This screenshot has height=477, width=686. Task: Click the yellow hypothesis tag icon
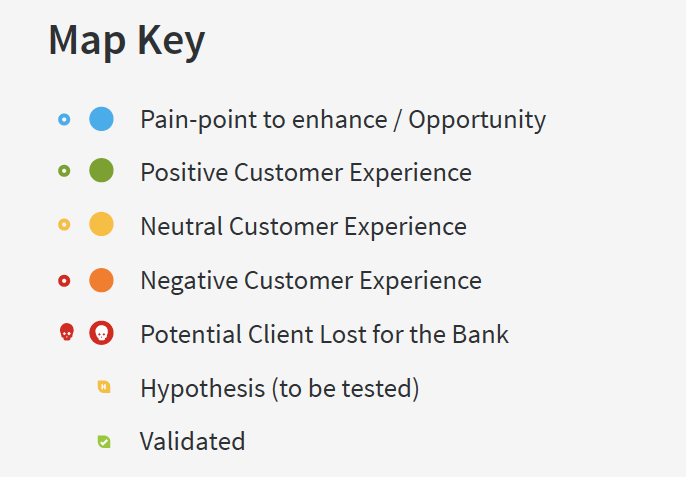104,388
